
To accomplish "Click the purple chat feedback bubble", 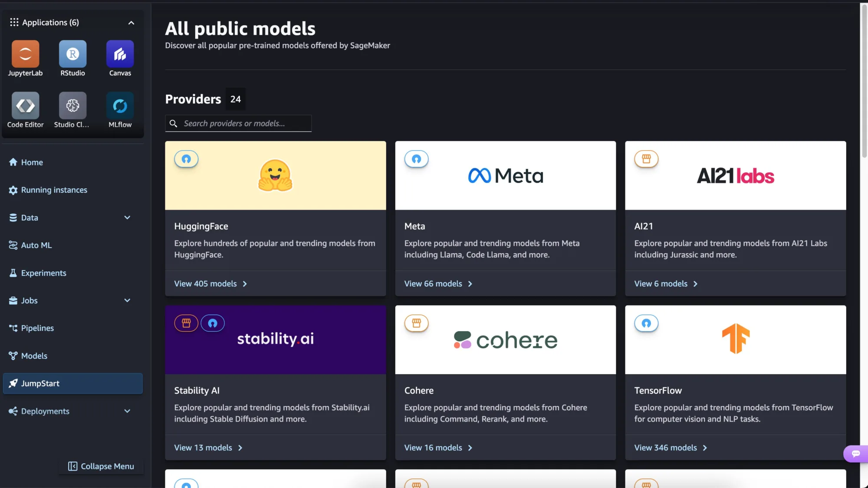I will tap(855, 454).
